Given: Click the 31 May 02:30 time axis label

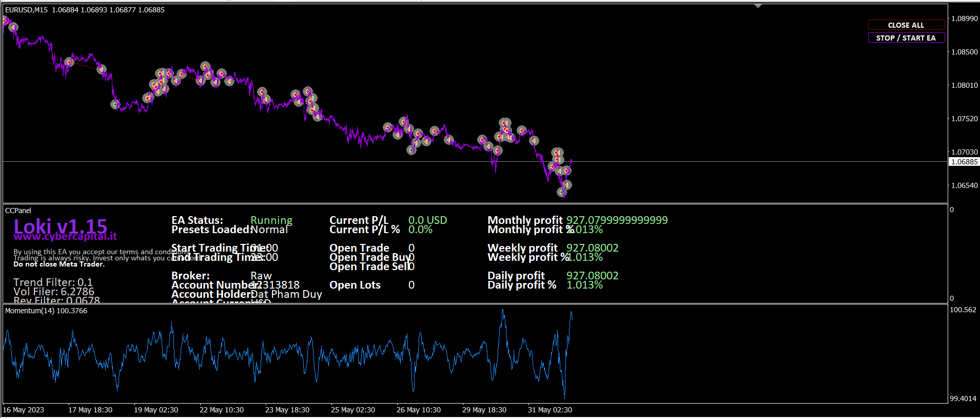Looking at the screenshot, I should point(550,410).
